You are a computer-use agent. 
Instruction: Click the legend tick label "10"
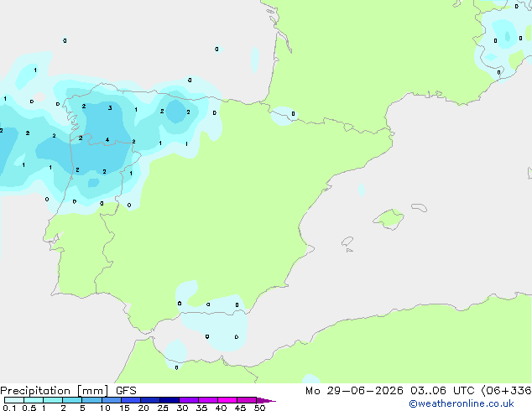click(105, 408)
